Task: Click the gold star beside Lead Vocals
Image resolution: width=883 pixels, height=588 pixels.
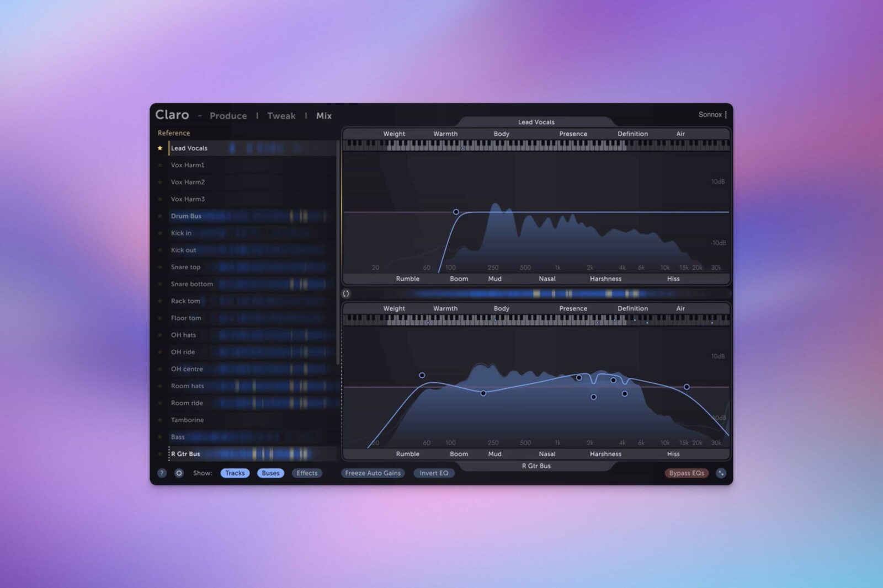Action: [x=160, y=148]
